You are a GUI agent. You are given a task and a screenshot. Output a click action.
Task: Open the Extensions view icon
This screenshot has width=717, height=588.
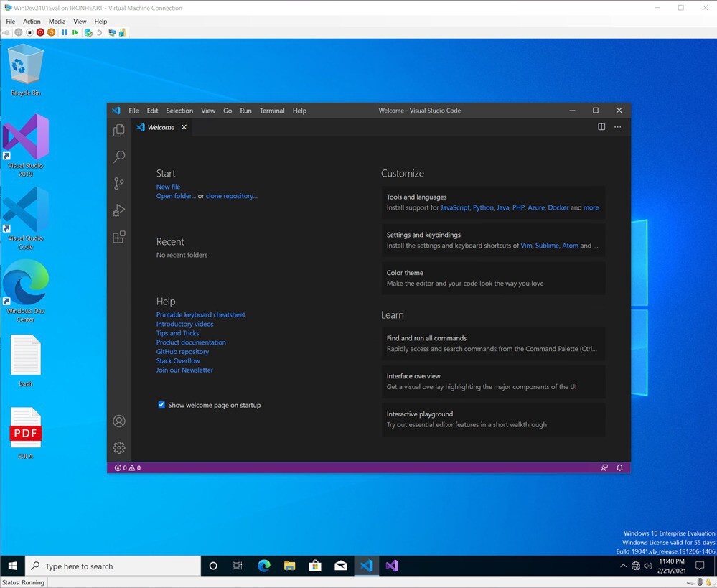[x=119, y=237]
